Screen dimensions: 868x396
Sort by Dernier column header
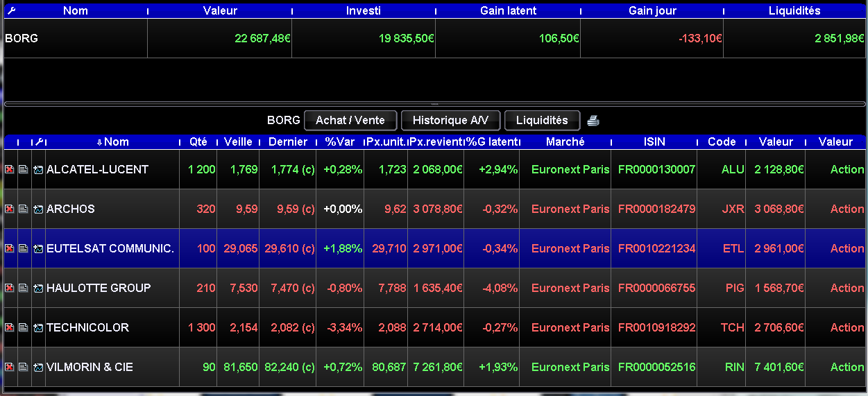point(288,141)
